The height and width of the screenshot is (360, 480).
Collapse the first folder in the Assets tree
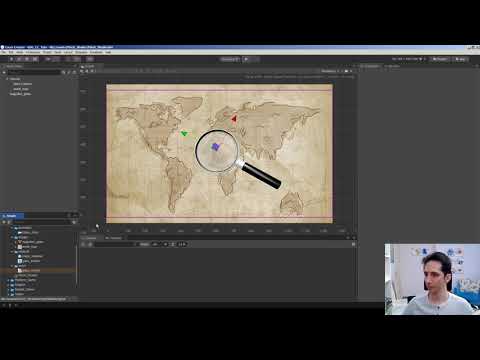pyautogui.click(x=12, y=228)
